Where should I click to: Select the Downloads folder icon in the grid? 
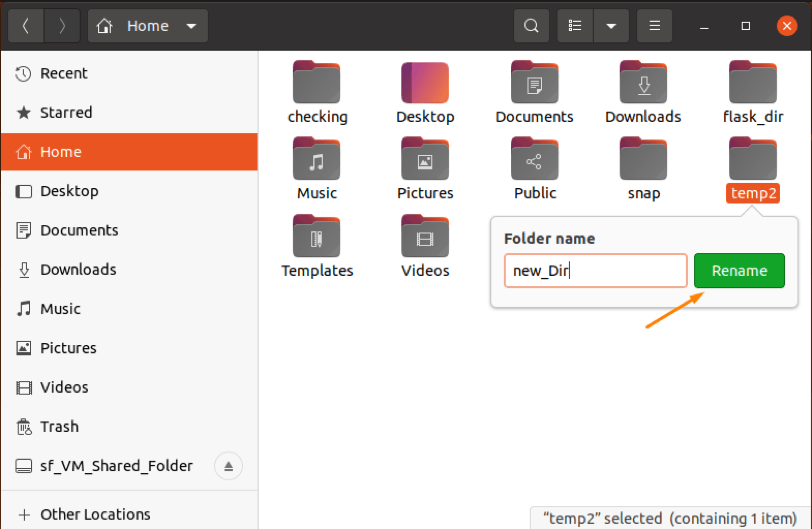pos(644,82)
